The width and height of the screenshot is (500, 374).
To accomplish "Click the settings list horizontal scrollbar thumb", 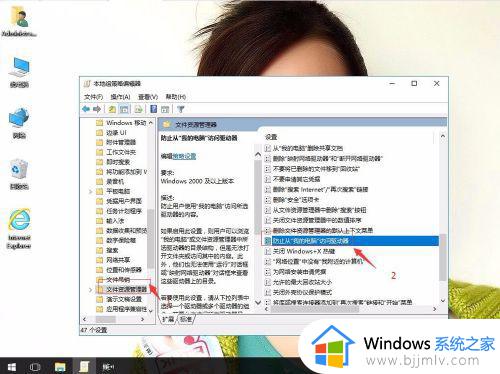I will (x=315, y=309).
